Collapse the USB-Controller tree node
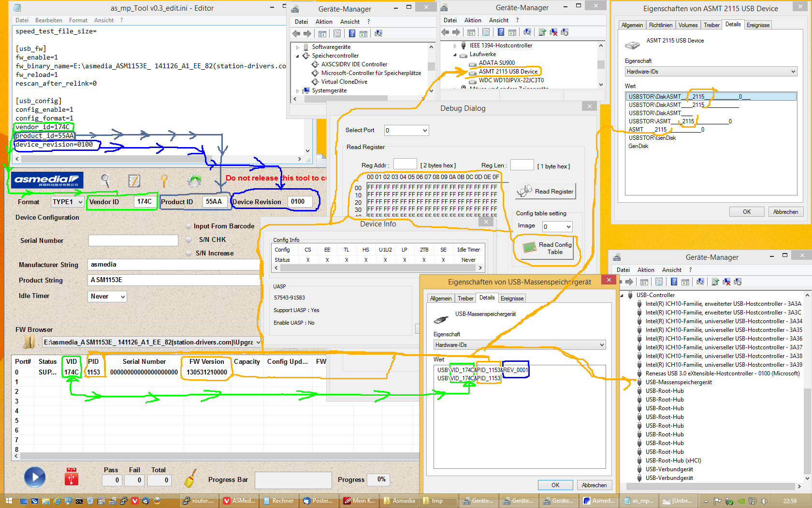Image resolution: width=812 pixels, height=508 pixels. tap(622, 295)
